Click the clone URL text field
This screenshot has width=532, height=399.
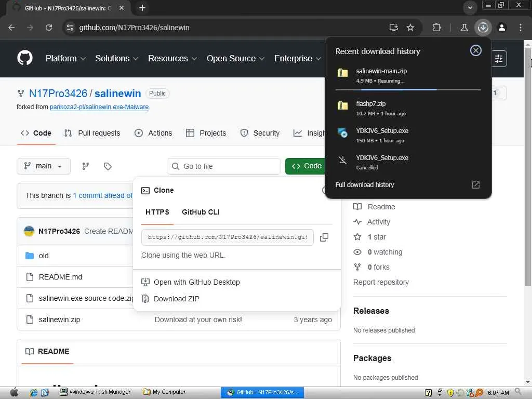228,237
